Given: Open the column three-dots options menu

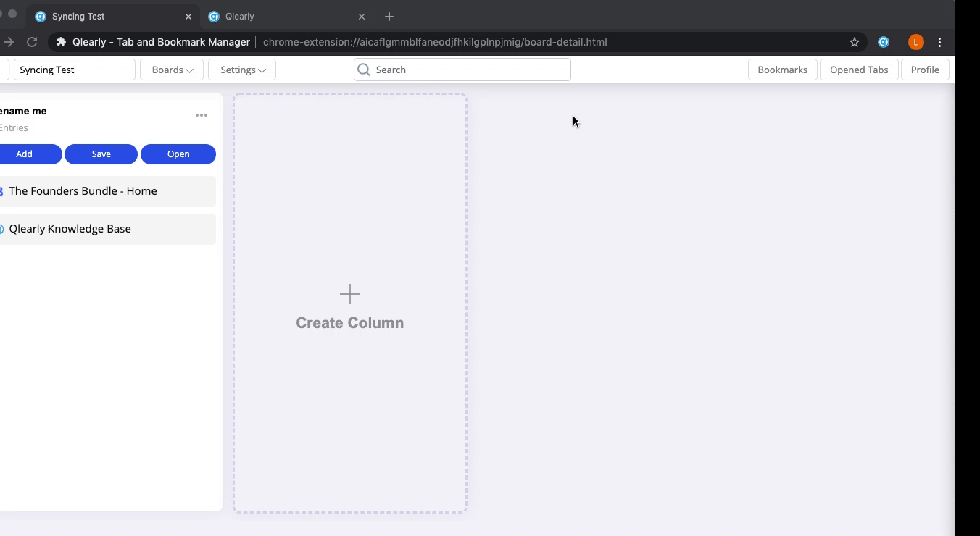Looking at the screenshot, I should pos(202,115).
